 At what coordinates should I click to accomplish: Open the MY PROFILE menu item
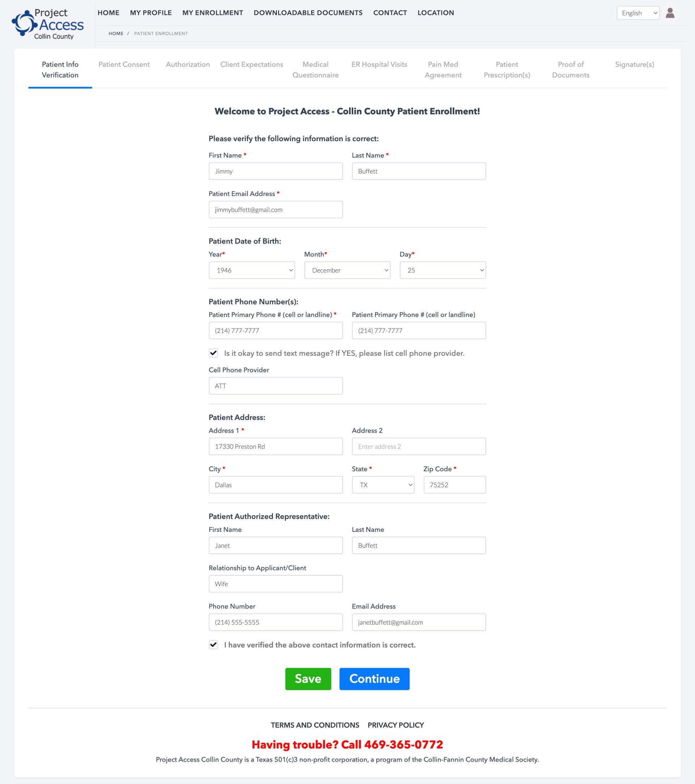click(151, 13)
